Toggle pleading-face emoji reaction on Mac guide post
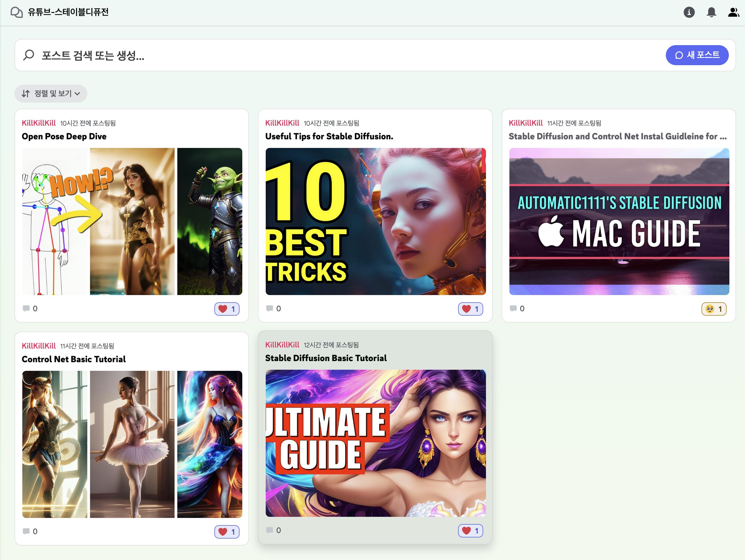The image size is (745, 560). point(714,309)
